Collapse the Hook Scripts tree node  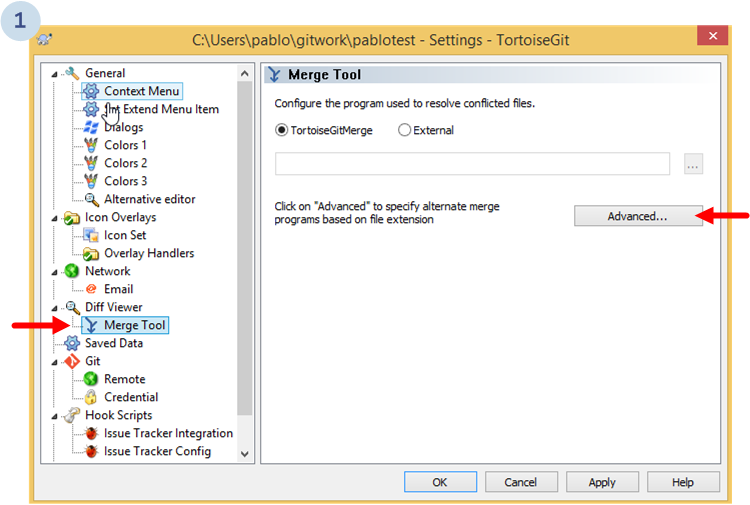tap(55, 417)
